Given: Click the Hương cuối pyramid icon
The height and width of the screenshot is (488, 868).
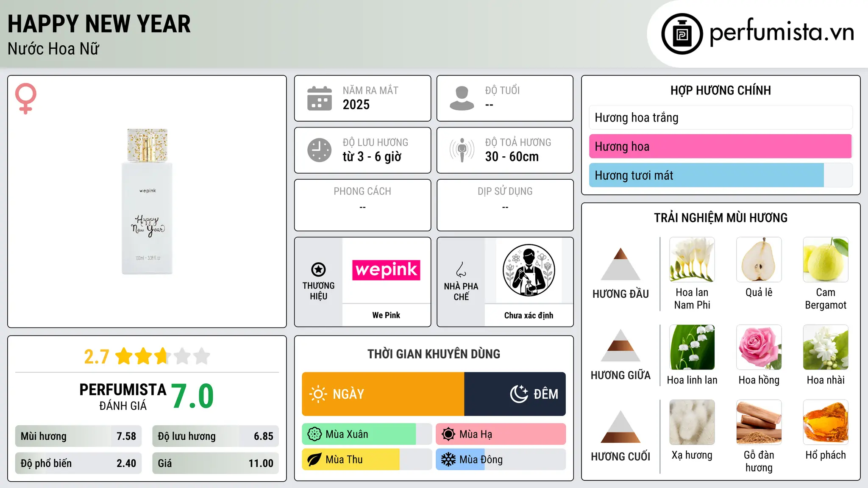Looking at the screenshot, I should pyautogui.click(x=621, y=427).
